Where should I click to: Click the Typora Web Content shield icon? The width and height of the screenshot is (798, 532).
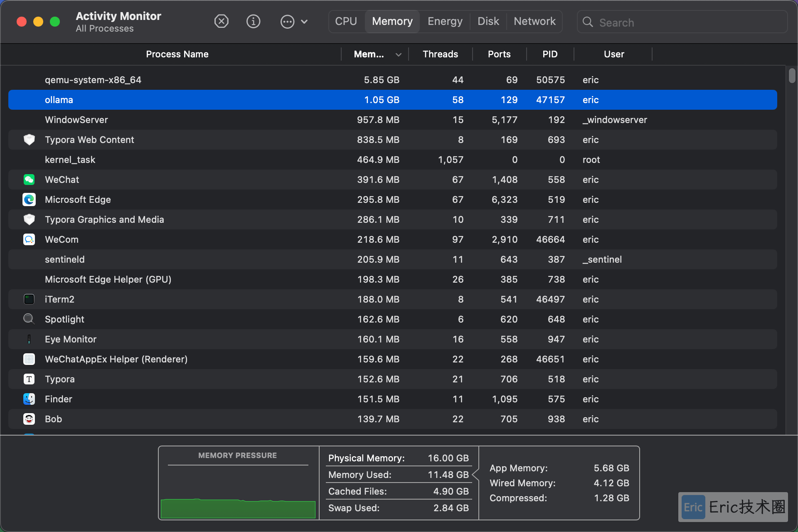click(x=29, y=140)
